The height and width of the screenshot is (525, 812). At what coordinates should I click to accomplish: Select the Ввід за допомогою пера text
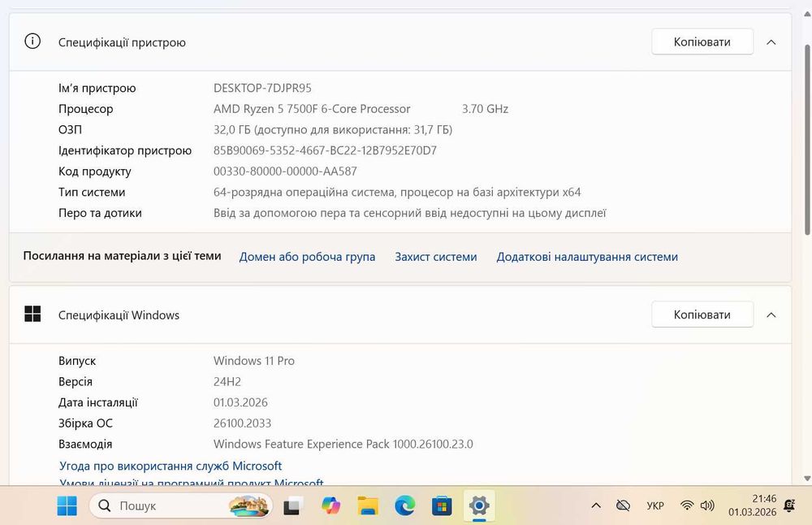409,213
